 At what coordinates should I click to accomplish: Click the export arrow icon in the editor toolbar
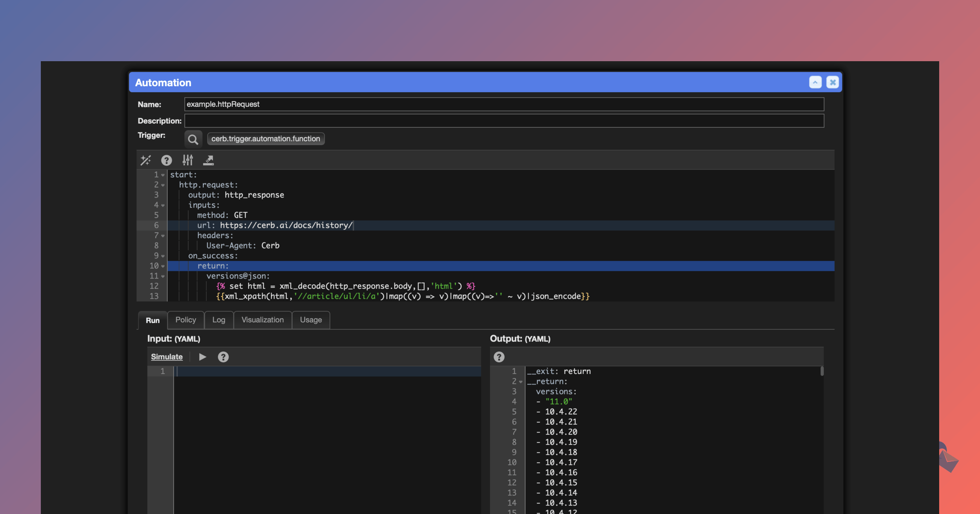(x=209, y=160)
